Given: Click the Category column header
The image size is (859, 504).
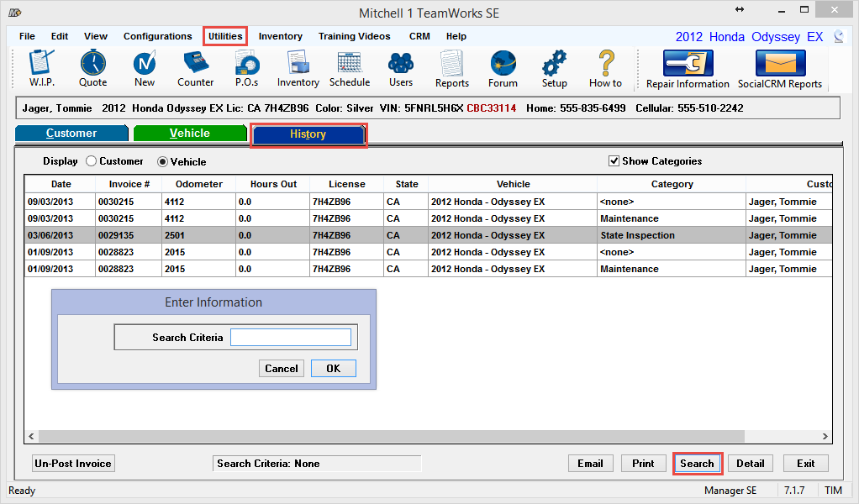Looking at the screenshot, I should coord(672,184).
